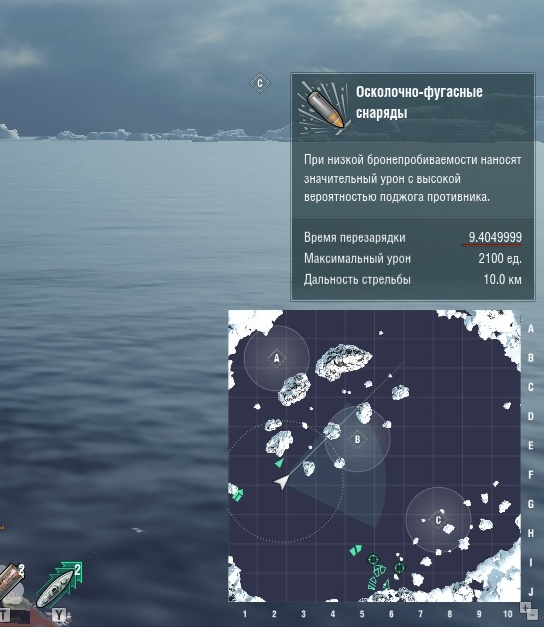This screenshot has width=544, height=627.
Task: Click the maximum damage value 2100 ед.
Action: (500, 258)
